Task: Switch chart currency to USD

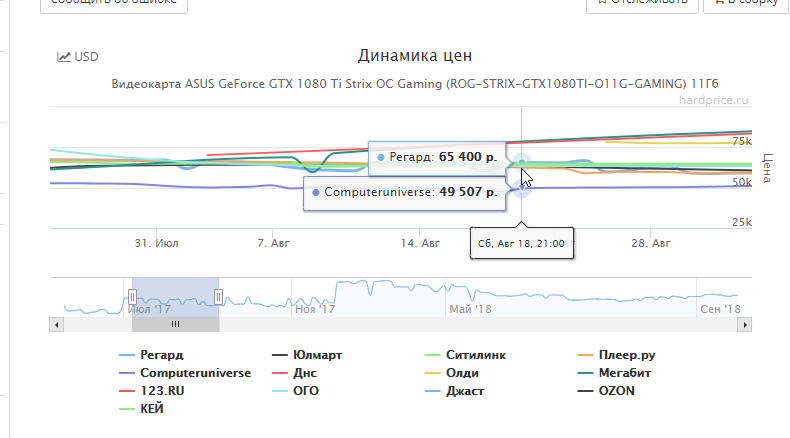Action: tap(78, 56)
